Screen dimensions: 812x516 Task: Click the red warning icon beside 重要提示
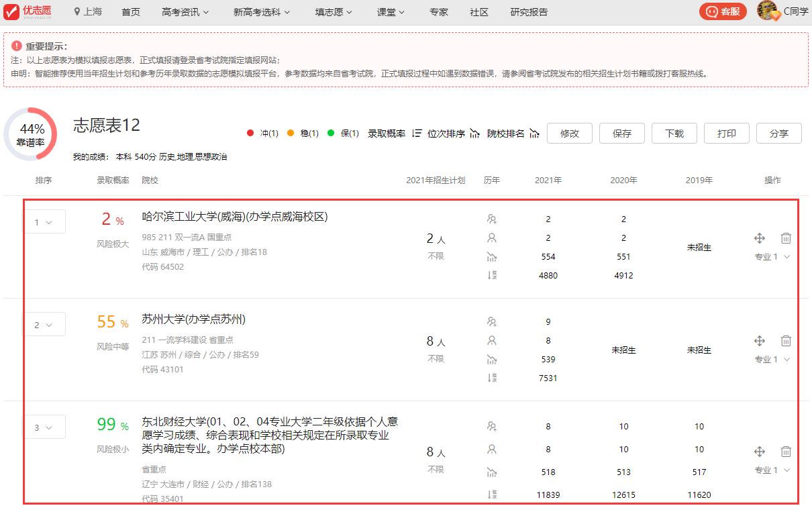pos(17,46)
